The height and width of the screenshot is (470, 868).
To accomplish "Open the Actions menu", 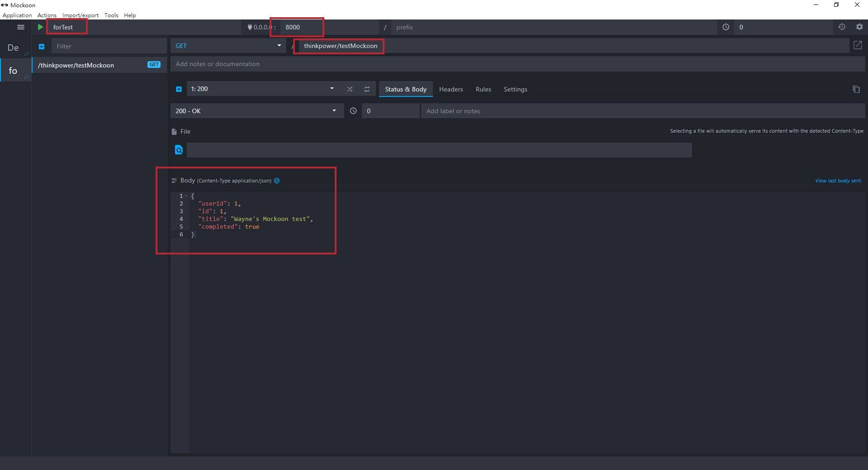I will click(47, 15).
